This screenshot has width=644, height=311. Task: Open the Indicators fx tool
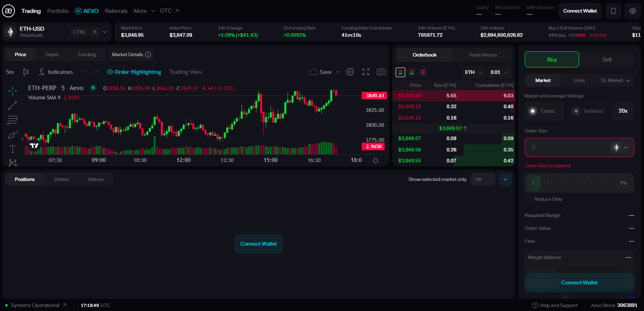click(x=56, y=72)
